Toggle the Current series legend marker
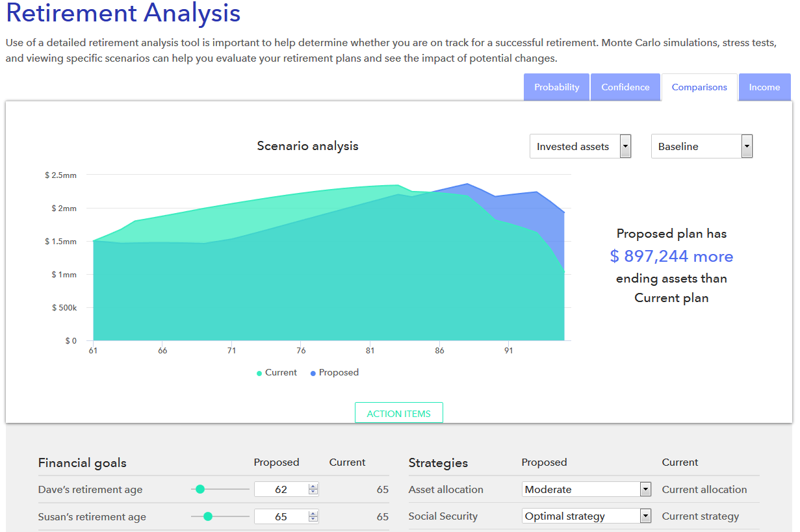The image size is (800, 532). (x=259, y=373)
